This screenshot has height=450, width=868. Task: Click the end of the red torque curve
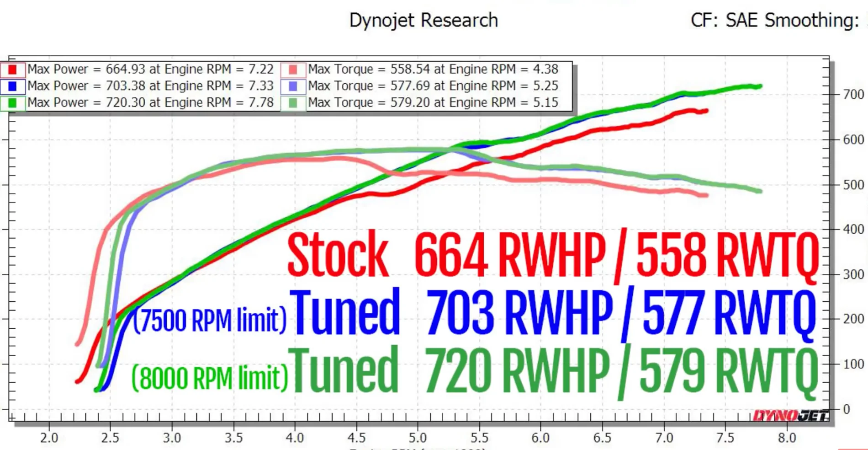pyautogui.click(x=706, y=195)
